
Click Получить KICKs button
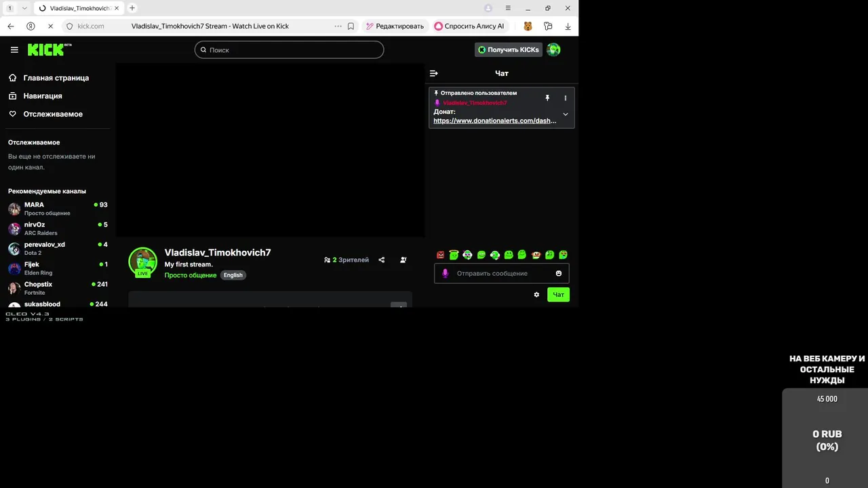pyautogui.click(x=509, y=49)
